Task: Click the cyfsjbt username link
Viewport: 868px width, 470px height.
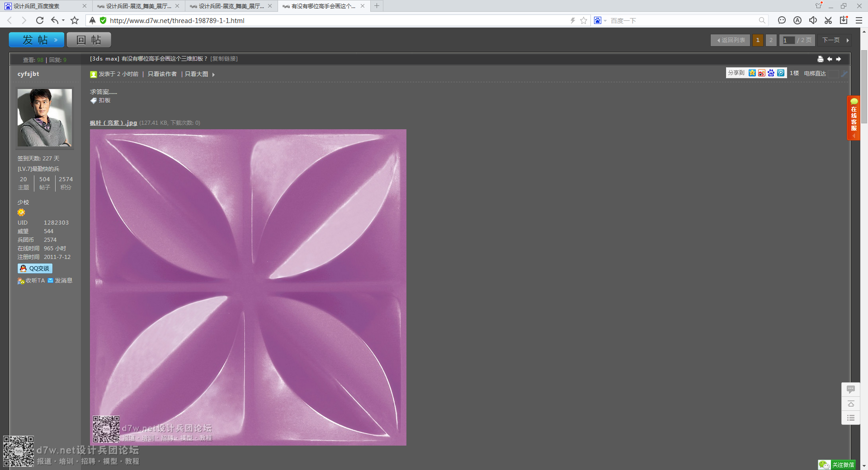Action: coord(28,74)
